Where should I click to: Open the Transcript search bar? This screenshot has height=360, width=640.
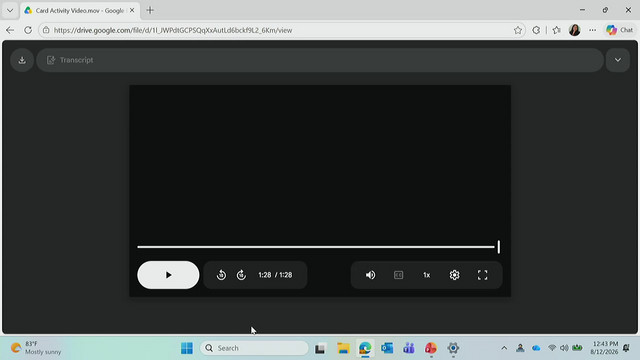(320, 60)
